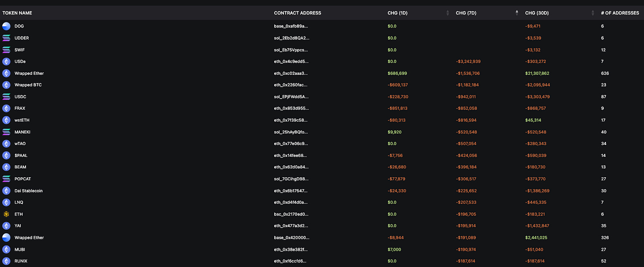This screenshot has width=644, height=267.
Task: Select the Dai Stablecoin token name
Action: click(29, 191)
